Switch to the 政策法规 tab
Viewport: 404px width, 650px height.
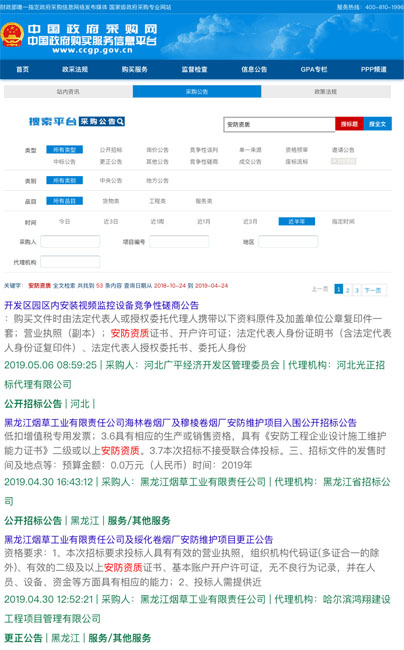point(326,92)
